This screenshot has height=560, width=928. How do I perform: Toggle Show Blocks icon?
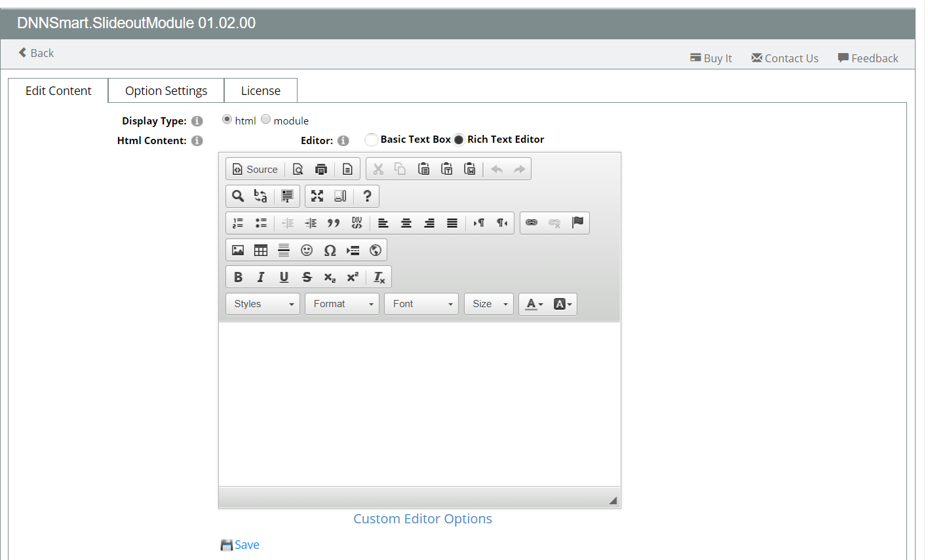coord(340,196)
